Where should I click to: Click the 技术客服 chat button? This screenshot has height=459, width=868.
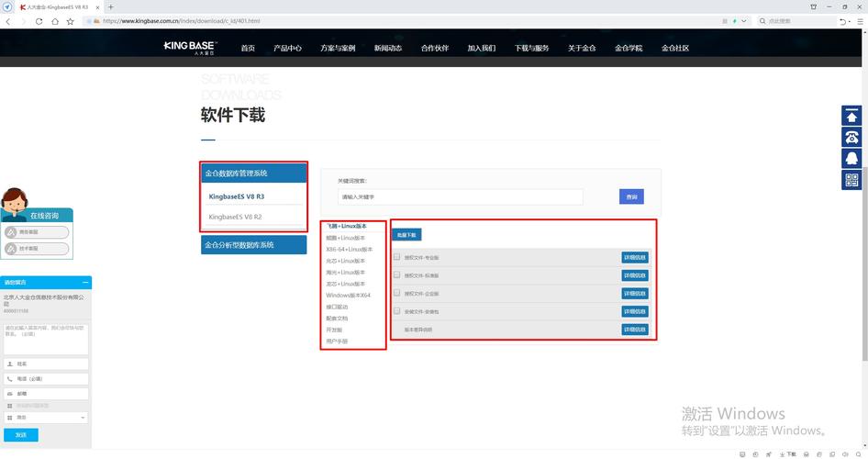[37, 249]
